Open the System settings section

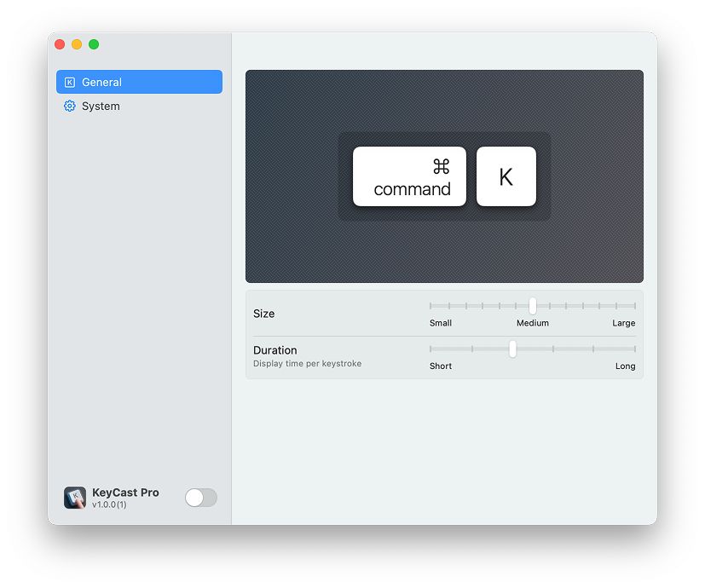100,106
